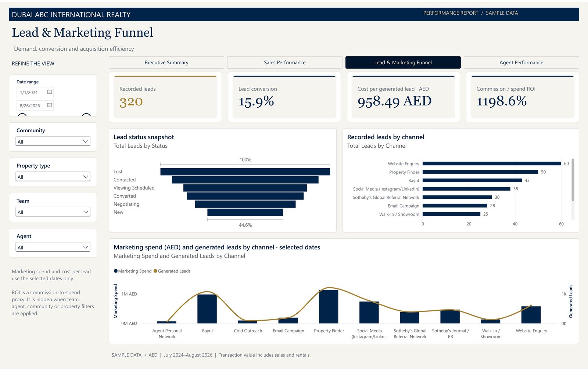588x371 pixels.
Task: Grab the left date range slider handle
Action: (x=22, y=115)
